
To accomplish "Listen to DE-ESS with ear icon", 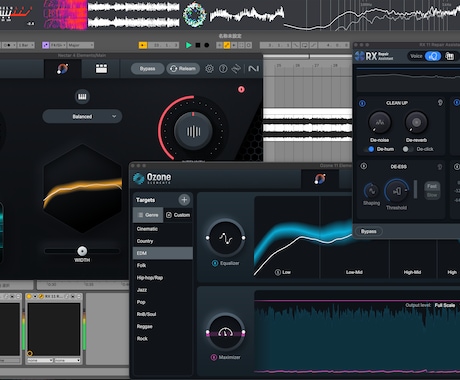I will pyautogui.click(x=440, y=166).
